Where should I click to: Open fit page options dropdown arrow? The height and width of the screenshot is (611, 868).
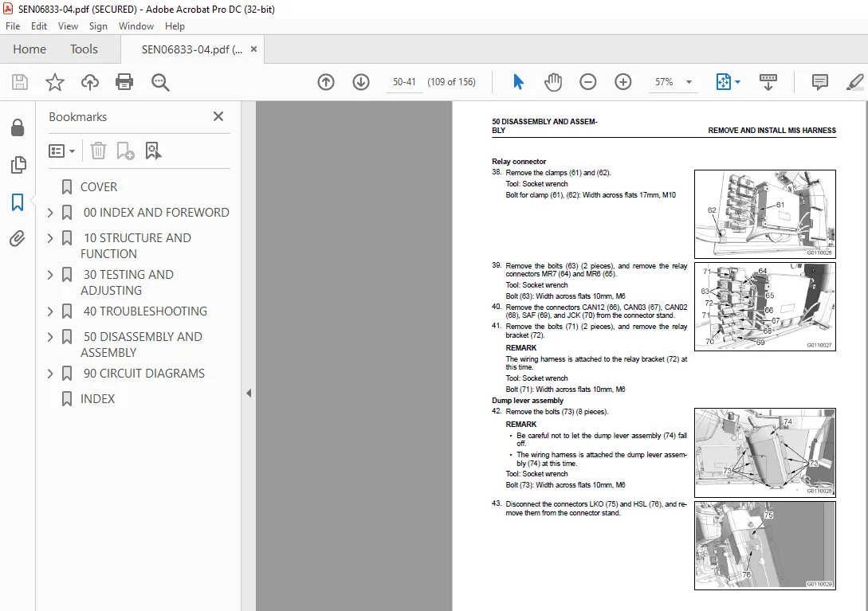tap(737, 83)
